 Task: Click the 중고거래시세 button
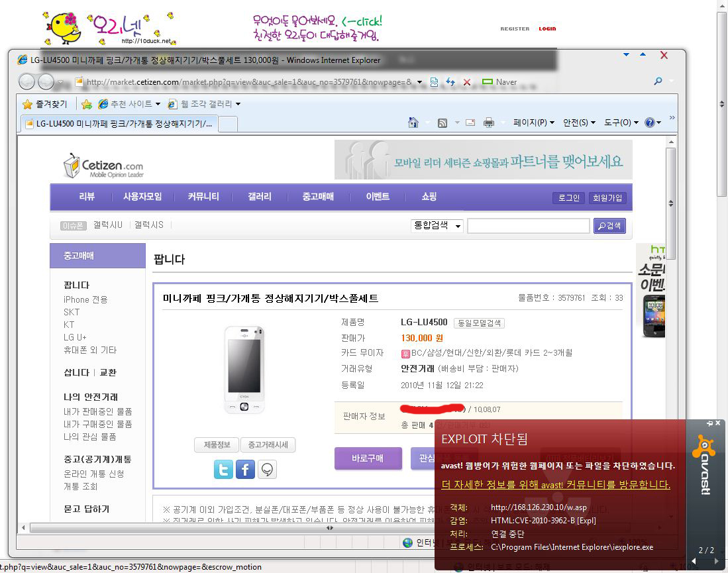tap(268, 445)
